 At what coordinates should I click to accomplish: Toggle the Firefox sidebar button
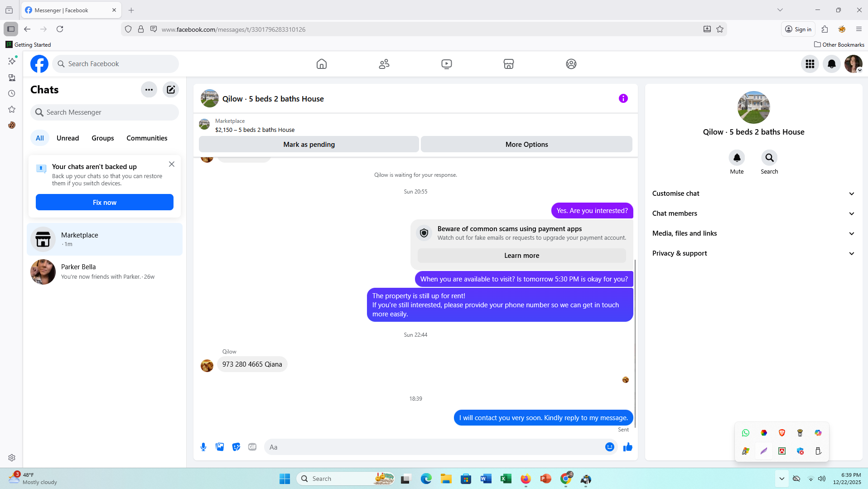pos(11,29)
